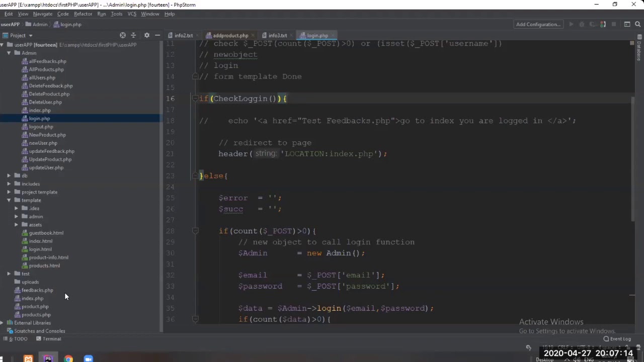Fold the else block on line 23
This screenshot has width=644, height=362.
coord(195,176)
